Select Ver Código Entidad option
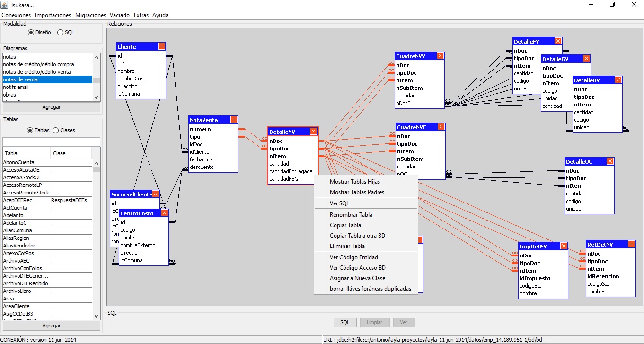Screen dimensions: 644x344 pyautogui.click(x=366, y=257)
